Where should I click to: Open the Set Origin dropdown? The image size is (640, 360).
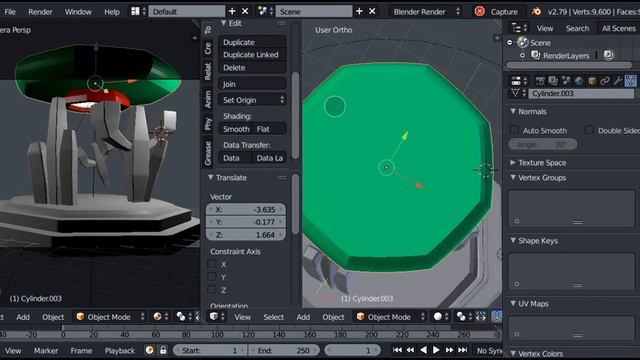click(x=253, y=100)
